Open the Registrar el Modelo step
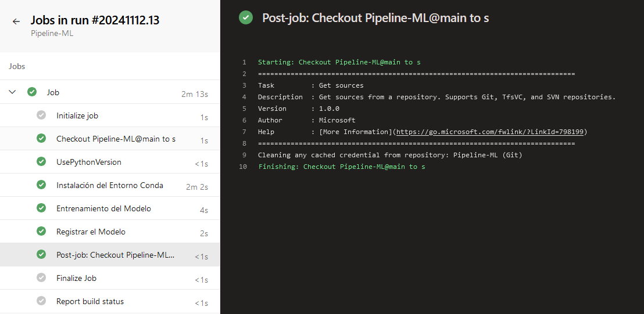This screenshot has width=644, height=314. (91, 232)
